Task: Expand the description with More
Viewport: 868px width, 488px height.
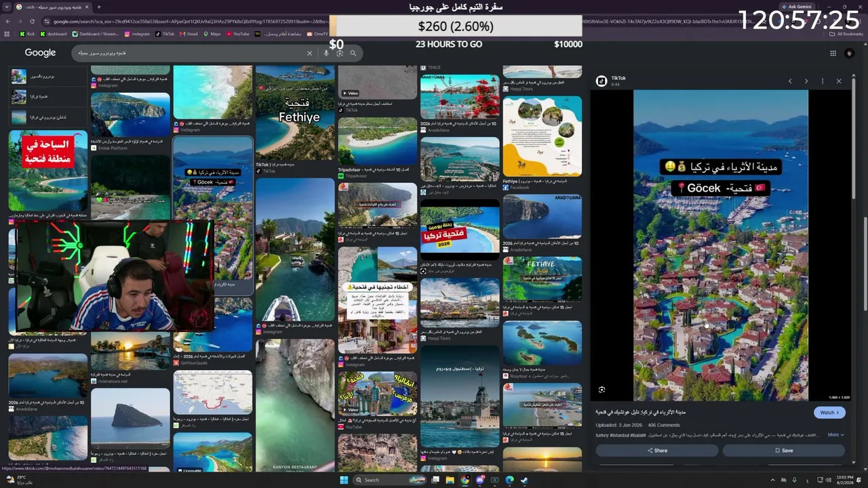Action: (835, 434)
